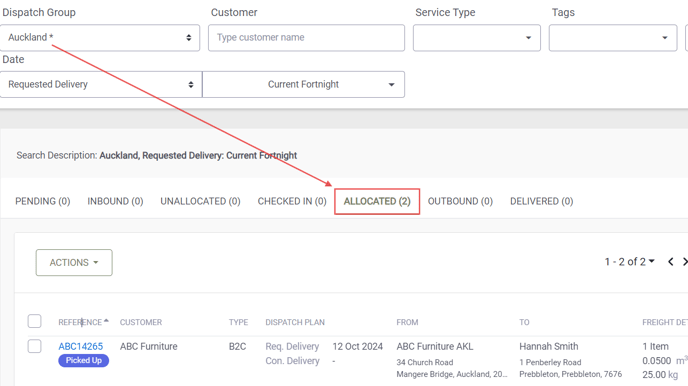Sort by the REFERENCE column header
Viewport: 688px width, 386px height.
(83, 322)
